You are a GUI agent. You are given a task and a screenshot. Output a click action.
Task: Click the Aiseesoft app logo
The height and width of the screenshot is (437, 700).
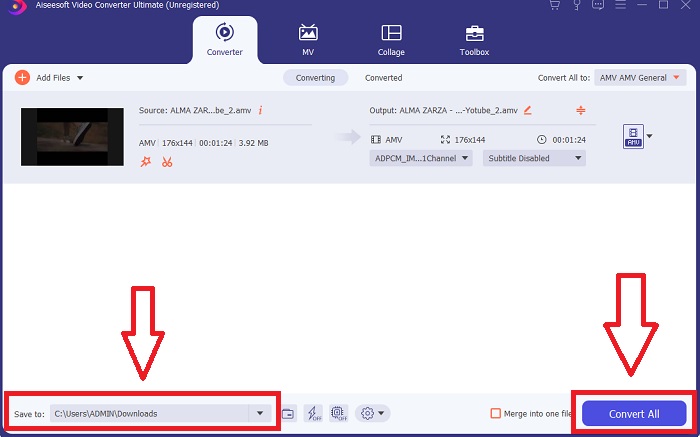point(17,7)
